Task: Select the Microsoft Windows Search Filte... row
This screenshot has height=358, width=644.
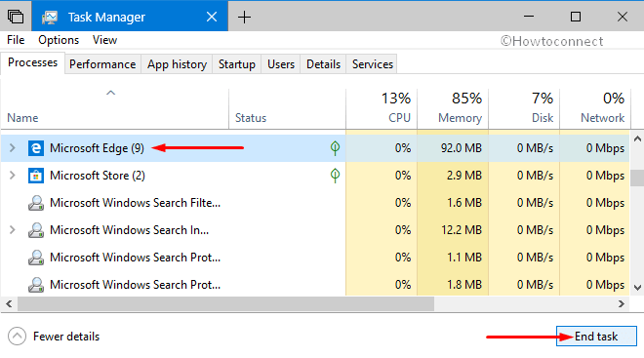Action: pos(135,203)
